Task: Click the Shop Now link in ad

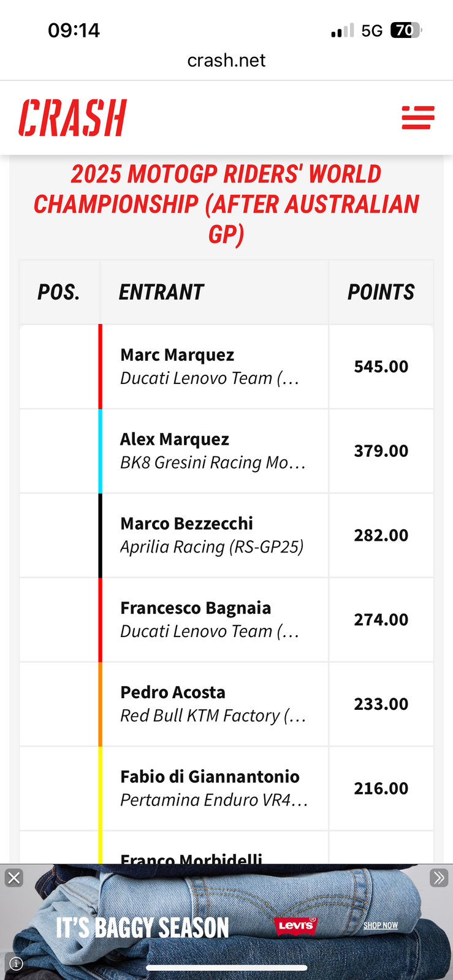Action: pos(380,925)
